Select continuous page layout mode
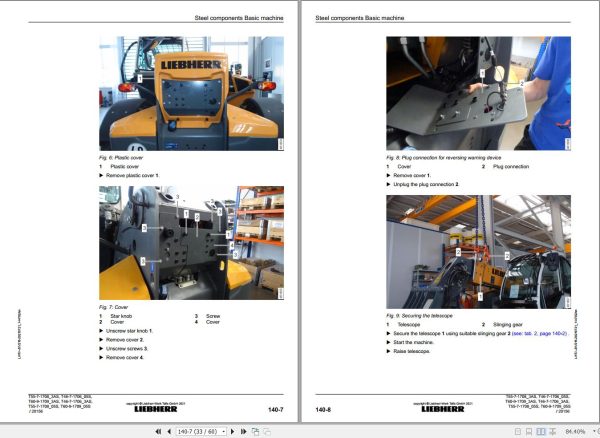600x438 pixels. coord(529,431)
